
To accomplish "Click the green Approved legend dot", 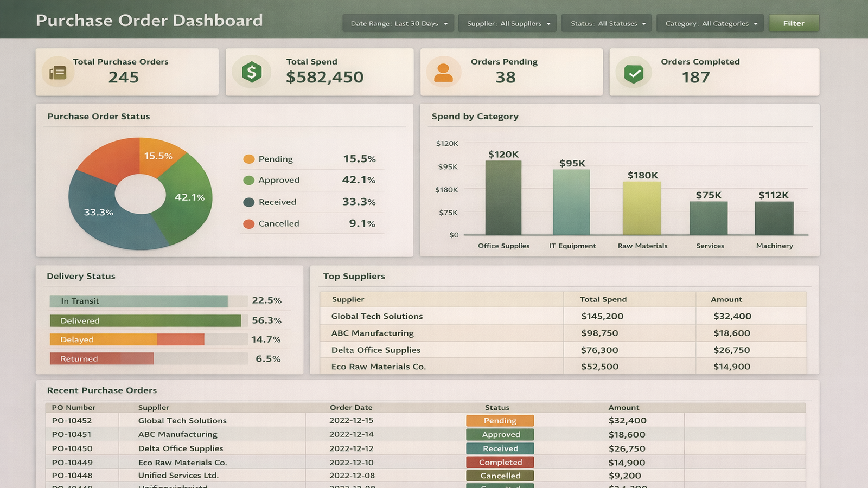I will 248,180.
